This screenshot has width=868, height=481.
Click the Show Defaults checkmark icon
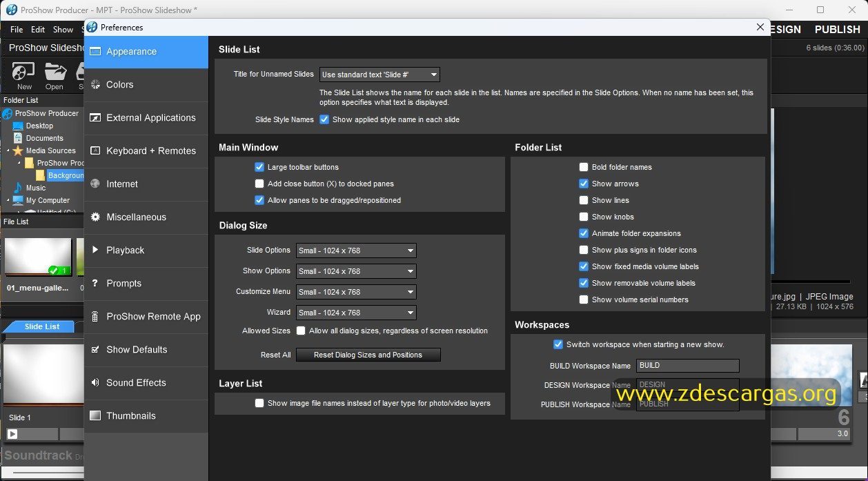pyautogui.click(x=95, y=349)
